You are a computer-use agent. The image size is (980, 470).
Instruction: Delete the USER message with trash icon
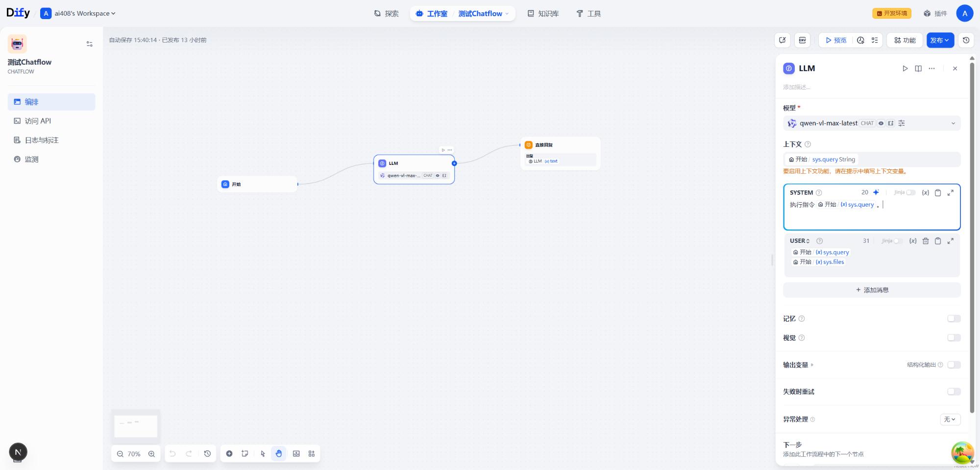pos(925,241)
